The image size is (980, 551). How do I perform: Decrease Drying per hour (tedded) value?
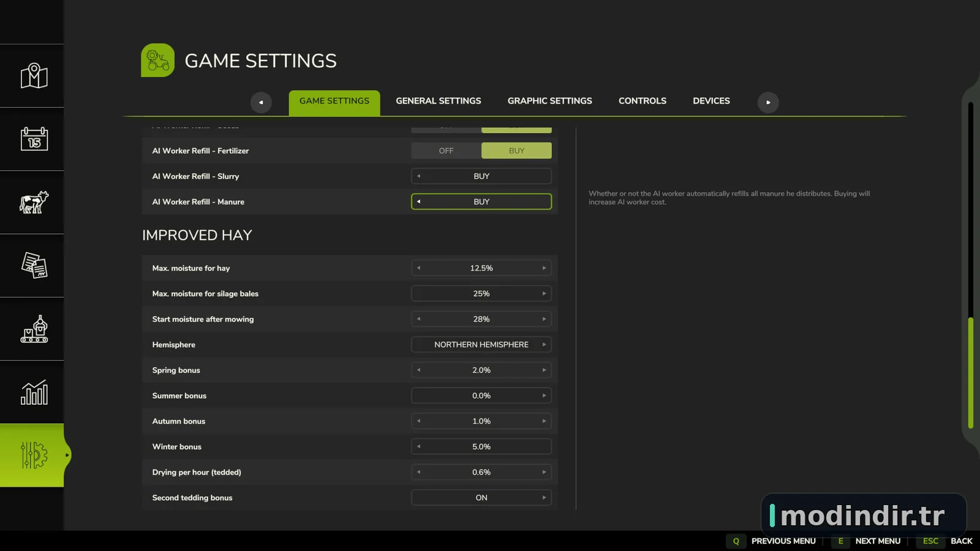click(x=419, y=472)
